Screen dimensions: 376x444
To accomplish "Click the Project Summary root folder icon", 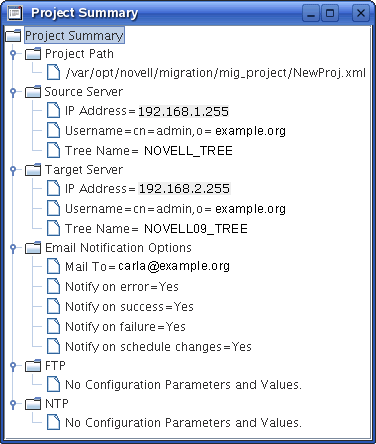I will coord(13,35).
